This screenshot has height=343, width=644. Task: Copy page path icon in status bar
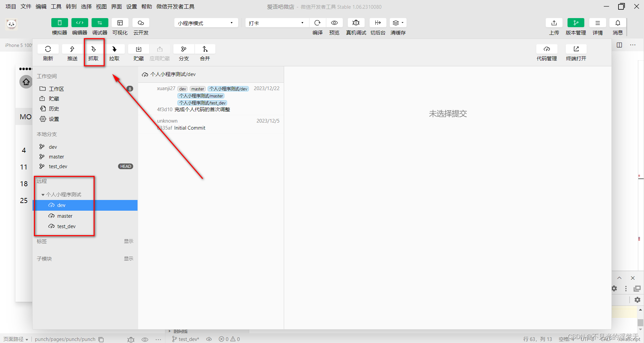coord(101,339)
